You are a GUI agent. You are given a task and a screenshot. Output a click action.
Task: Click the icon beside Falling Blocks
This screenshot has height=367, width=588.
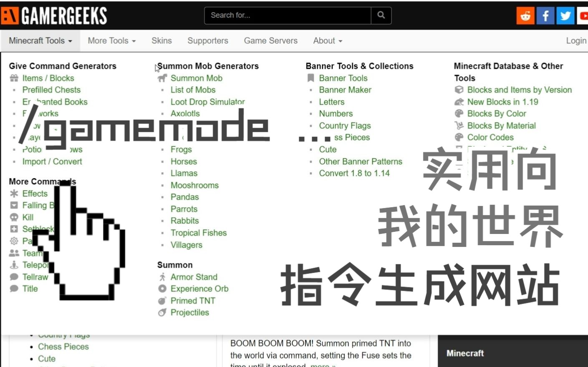pyautogui.click(x=14, y=205)
